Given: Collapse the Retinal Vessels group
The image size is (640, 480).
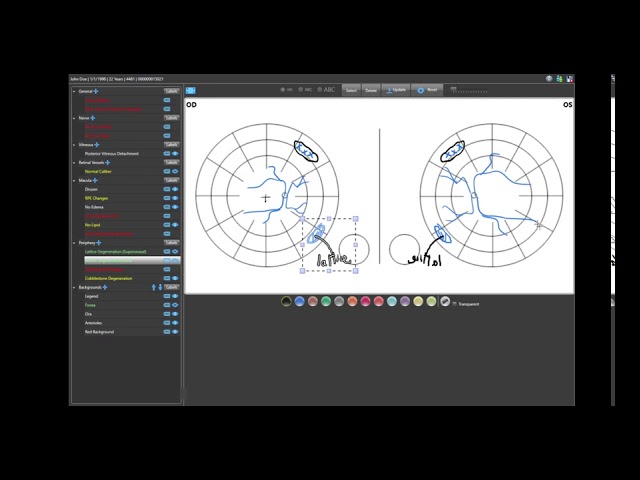Looking at the screenshot, I should (74, 163).
